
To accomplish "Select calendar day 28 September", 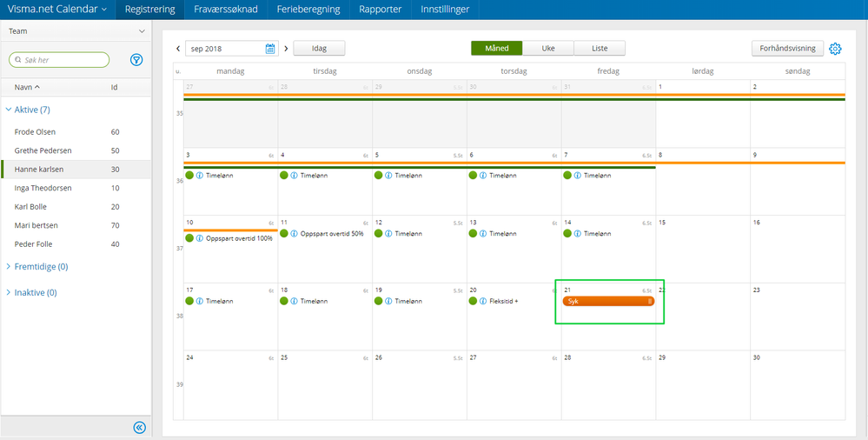I will tap(608, 385).
